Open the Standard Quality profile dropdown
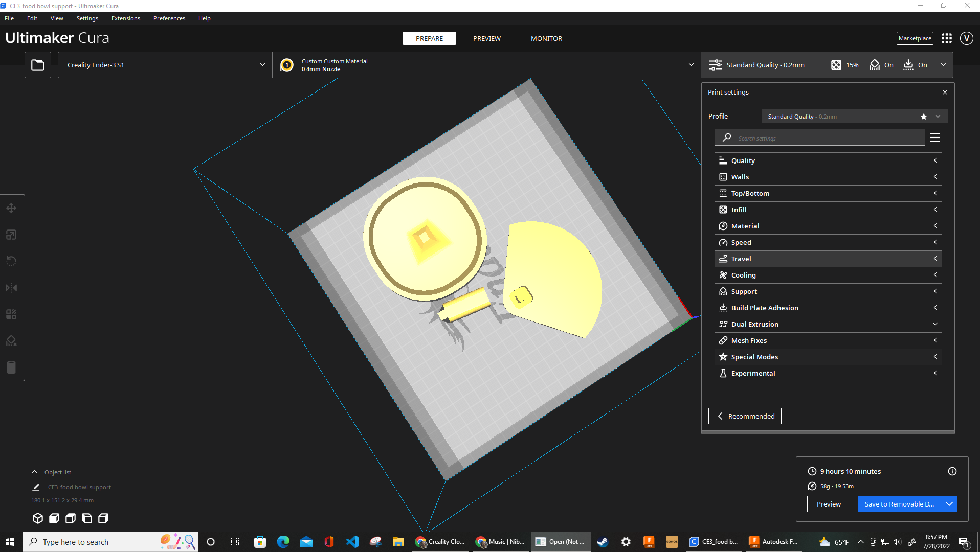 pyautogui.click(x=854, y=117)
